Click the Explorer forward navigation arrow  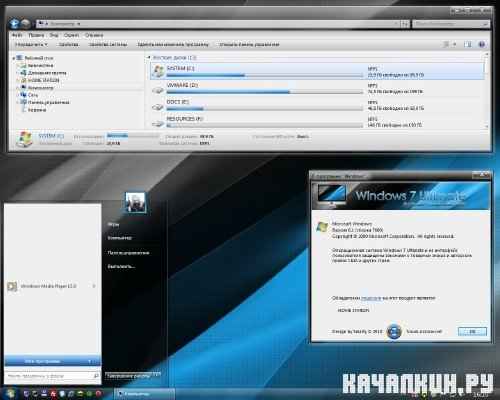point(26,24)
